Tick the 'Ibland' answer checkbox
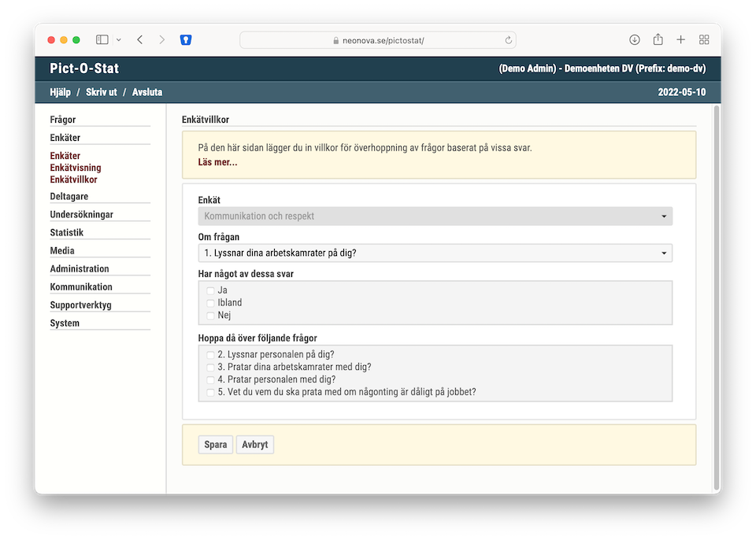Image resolution: width=756 pixels, height=540 pixels. (210, 303)
